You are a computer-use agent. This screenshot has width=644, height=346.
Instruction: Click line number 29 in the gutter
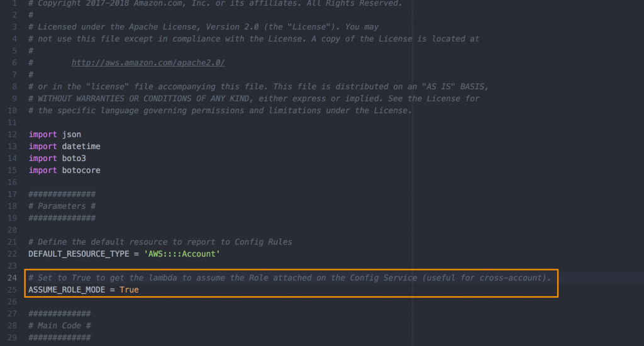[13, 337]
